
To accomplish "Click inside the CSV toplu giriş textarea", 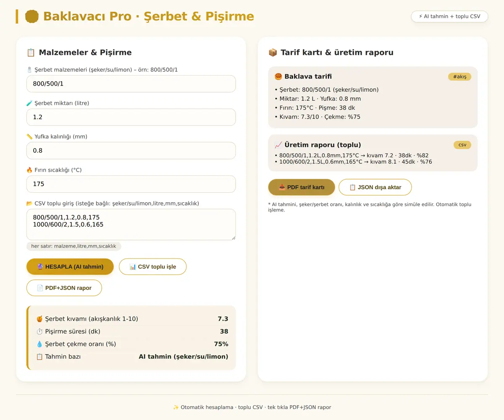I will point(131,224).
